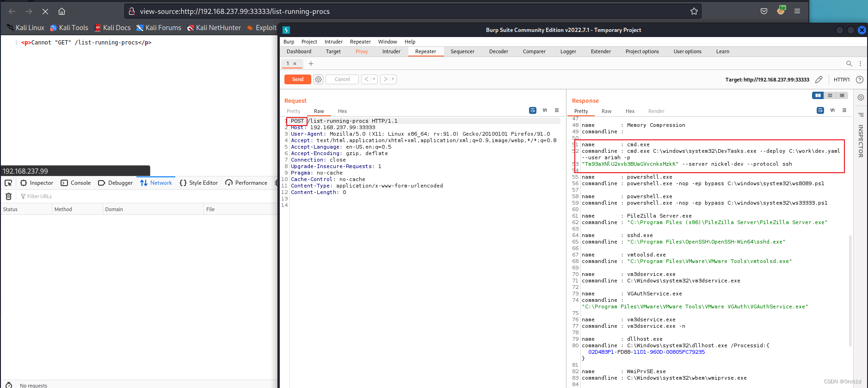Switch Response view to Render
Image resolution: width=868 pixels, height=388 pixels.
coord(656,111)
